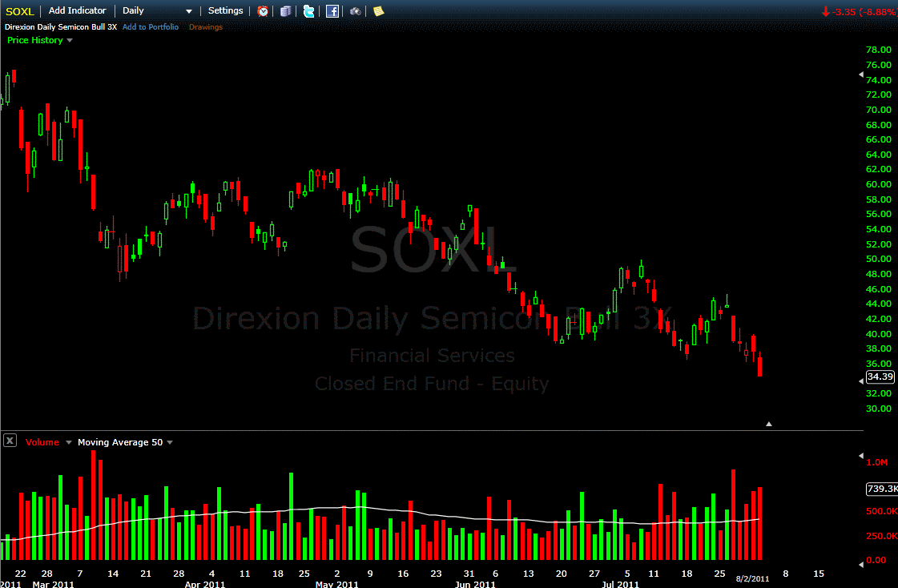Click the Price History label
Viewport: 898px width, 588px height.
pyautogui.click(x=35, y=40)
